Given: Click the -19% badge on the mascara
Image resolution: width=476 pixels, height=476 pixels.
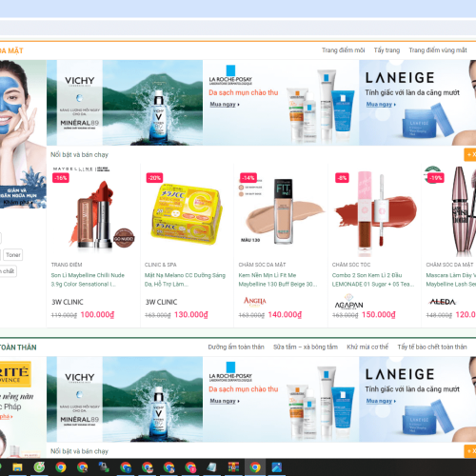Looking at the screenshot, I should pyautogui.click(x=436, y=178).
